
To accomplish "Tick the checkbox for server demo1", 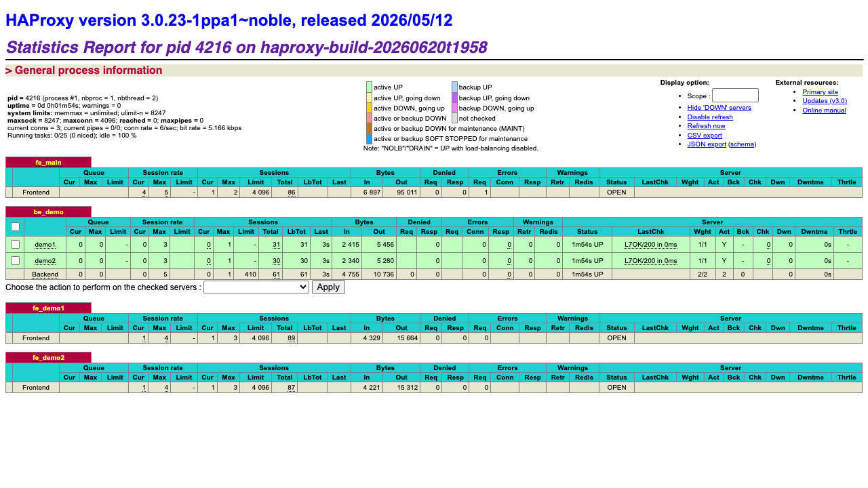I will [15, 244].
